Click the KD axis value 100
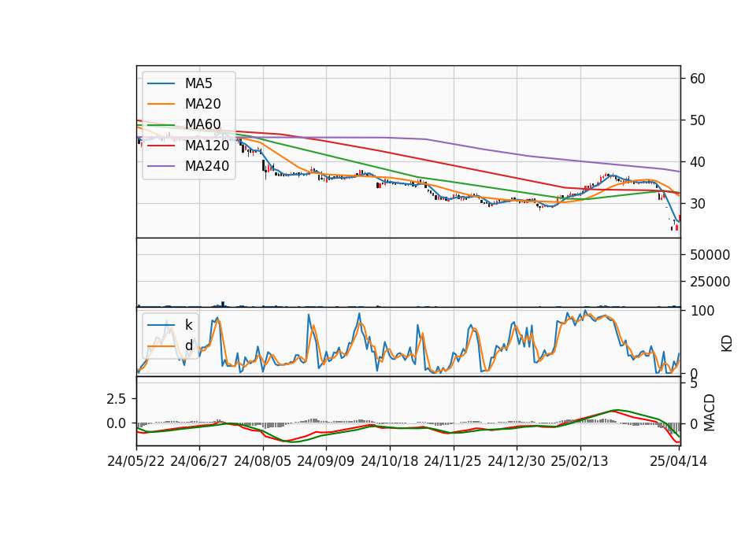 point(702,311)
